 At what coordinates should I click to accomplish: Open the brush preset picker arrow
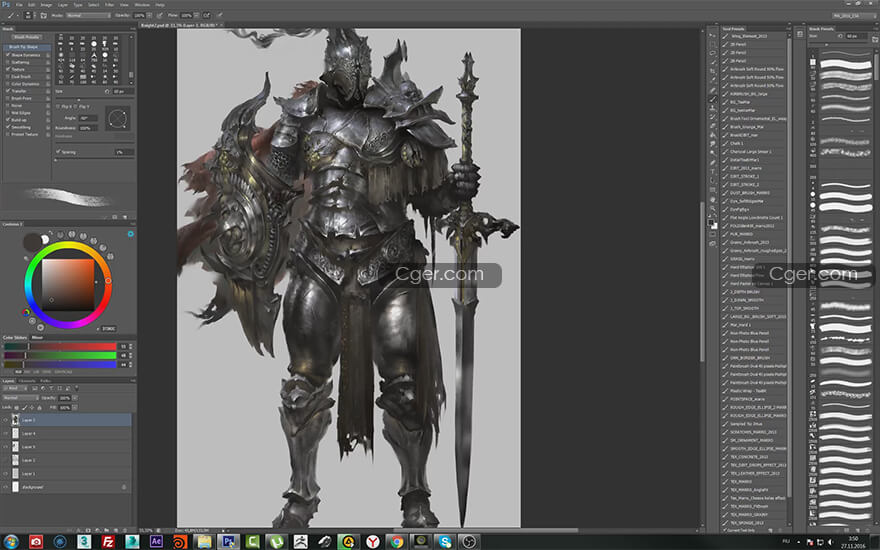tap(35, 15)
